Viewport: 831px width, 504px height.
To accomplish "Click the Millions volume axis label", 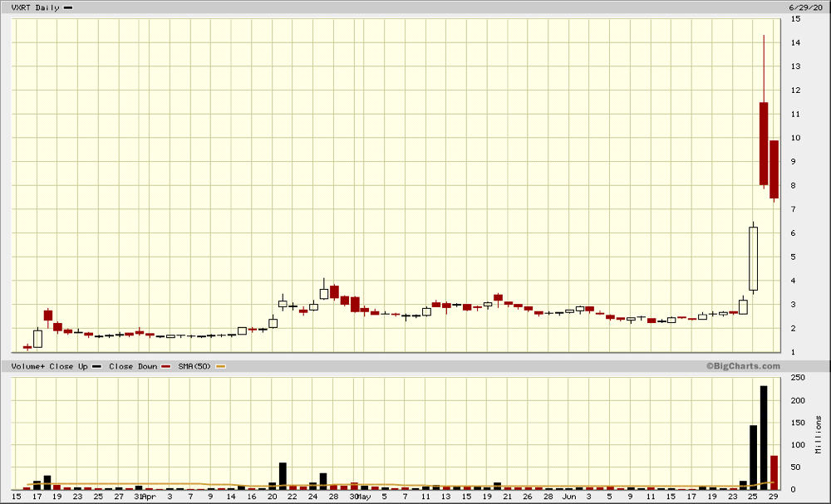I will [819, 434].
